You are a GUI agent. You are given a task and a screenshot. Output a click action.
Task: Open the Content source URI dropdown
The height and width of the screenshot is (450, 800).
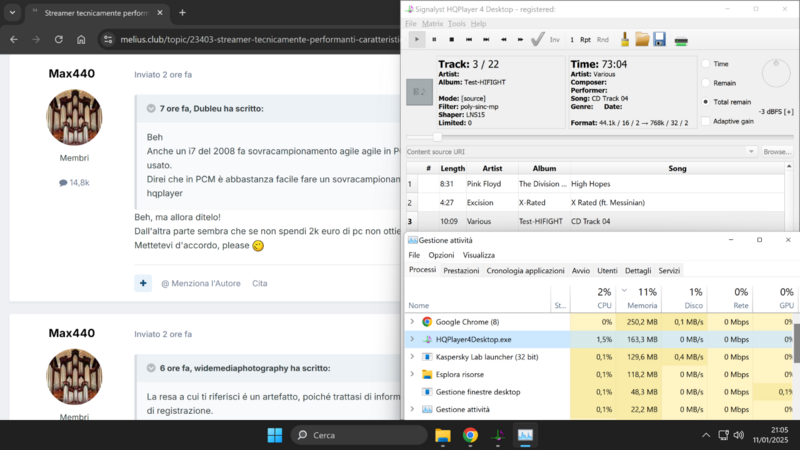tap(751, 151)
